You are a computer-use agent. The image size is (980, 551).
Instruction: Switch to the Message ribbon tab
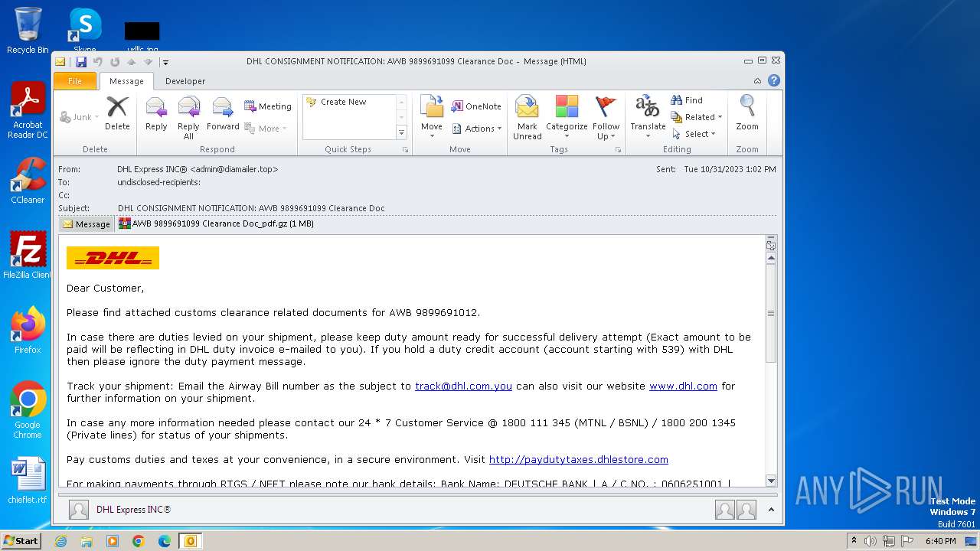[126, 81]
